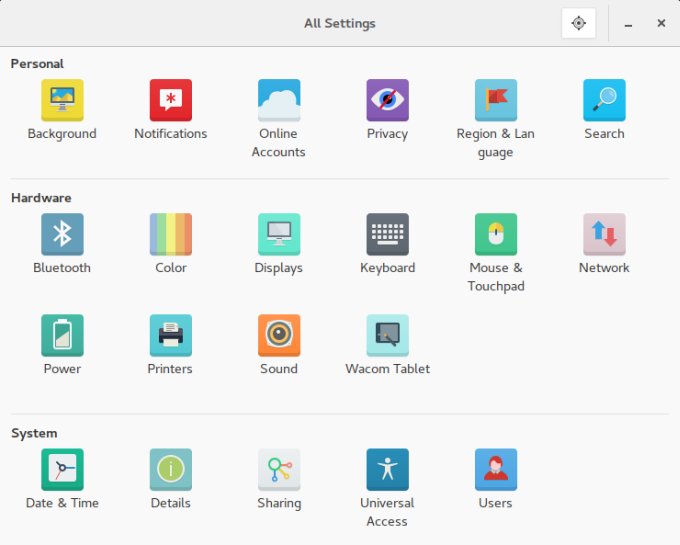Image resolution: width=680 pixels, height=545 pixels.
Task: Open the Universal Access icon
Action: coord(387,470)
